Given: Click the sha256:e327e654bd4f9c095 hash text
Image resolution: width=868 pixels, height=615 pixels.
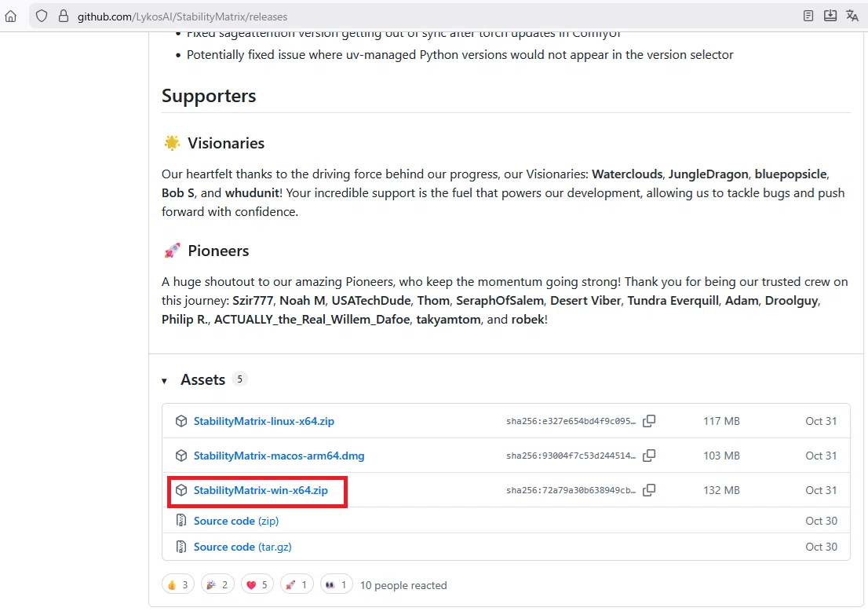Looking at the screenshot, I should [x=571, y=421].
